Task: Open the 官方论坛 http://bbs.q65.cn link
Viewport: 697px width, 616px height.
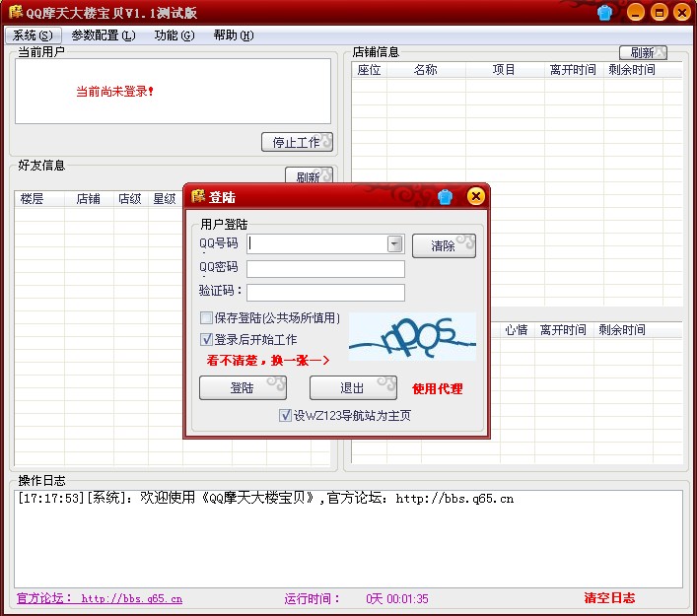Action: (100, 598)
